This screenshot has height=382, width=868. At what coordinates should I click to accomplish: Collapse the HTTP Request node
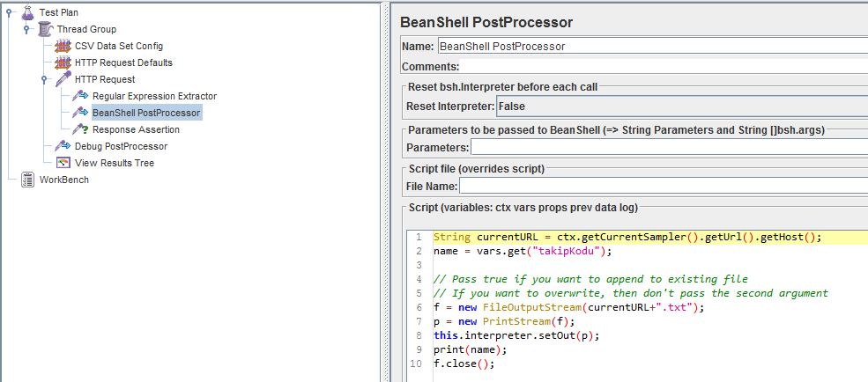pyautogui.click(x=44, y=79)
